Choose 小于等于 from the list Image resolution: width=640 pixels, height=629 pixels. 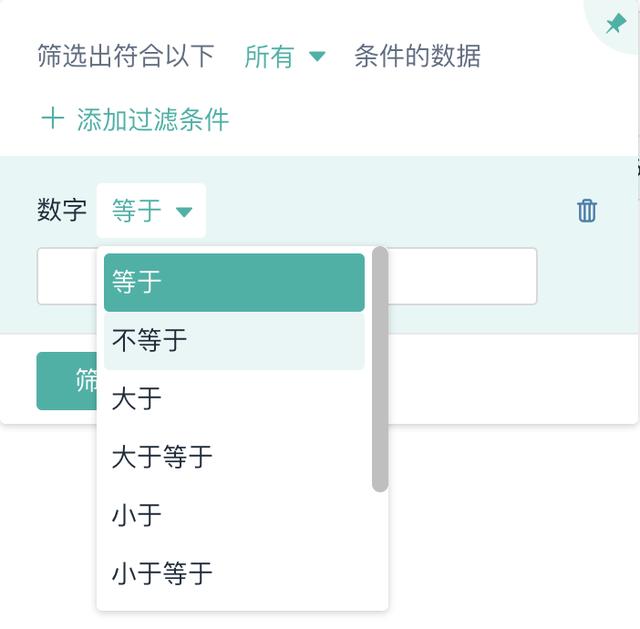(x=234, y=573)
